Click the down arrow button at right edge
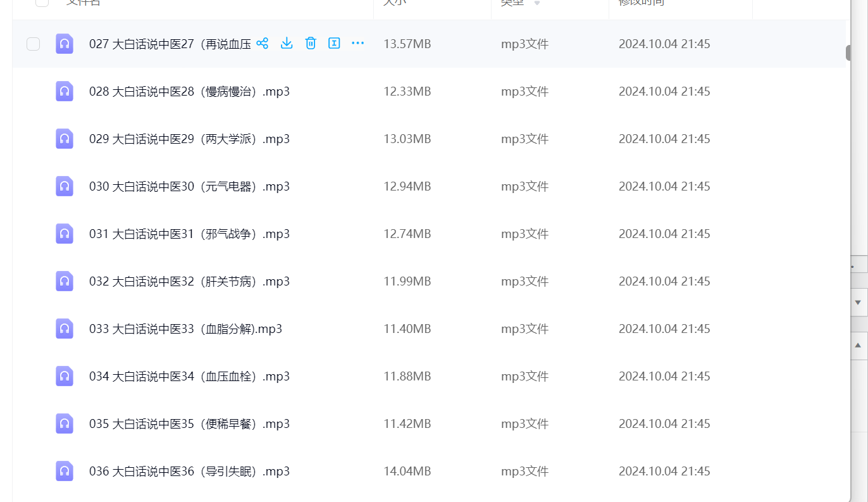Image resolution: width=868 pixels, height=502 pixels. pos(859,303)
